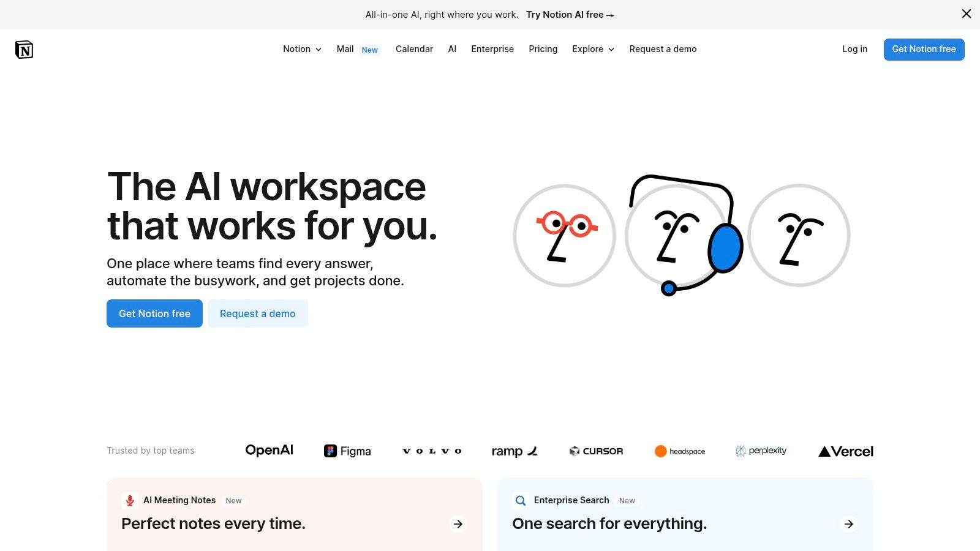
Task: Click the Cursor logo
Action: [596, 451]
